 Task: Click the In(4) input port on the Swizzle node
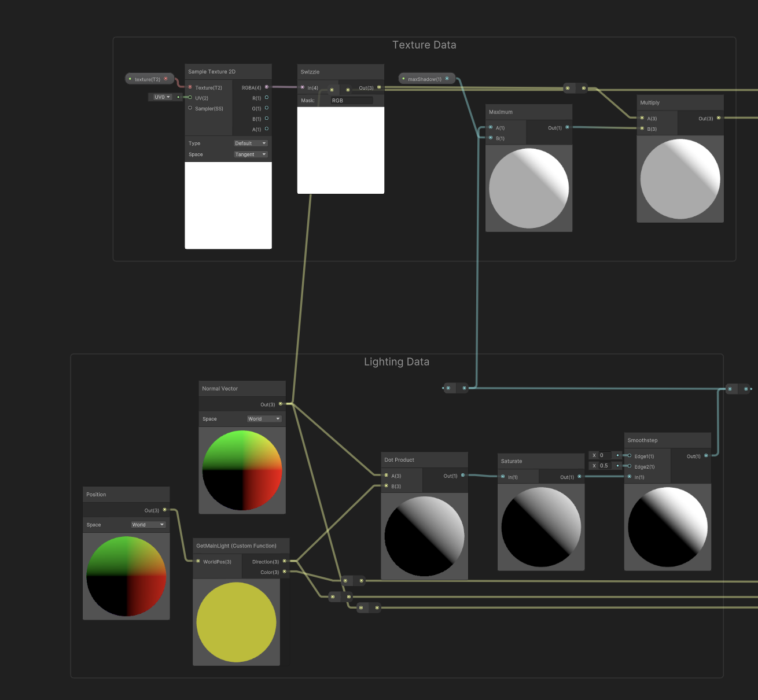click(302, 87)
